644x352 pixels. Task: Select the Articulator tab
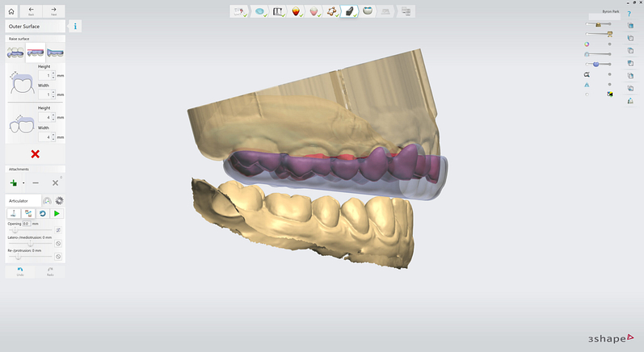(19, 200)
